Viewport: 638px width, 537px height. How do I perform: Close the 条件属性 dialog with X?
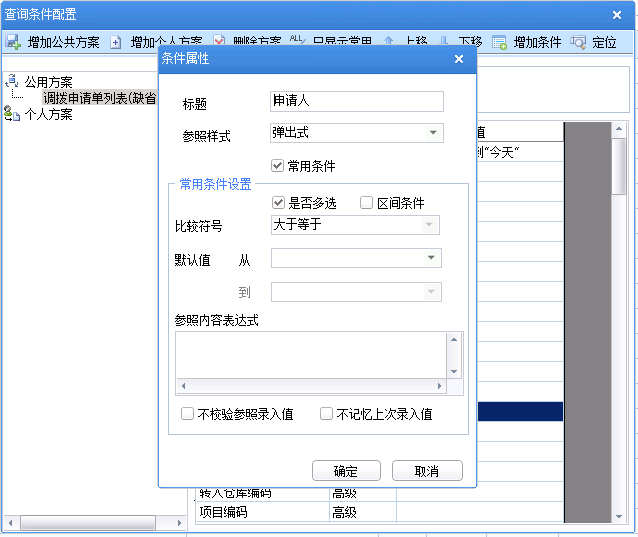[459, 59]
